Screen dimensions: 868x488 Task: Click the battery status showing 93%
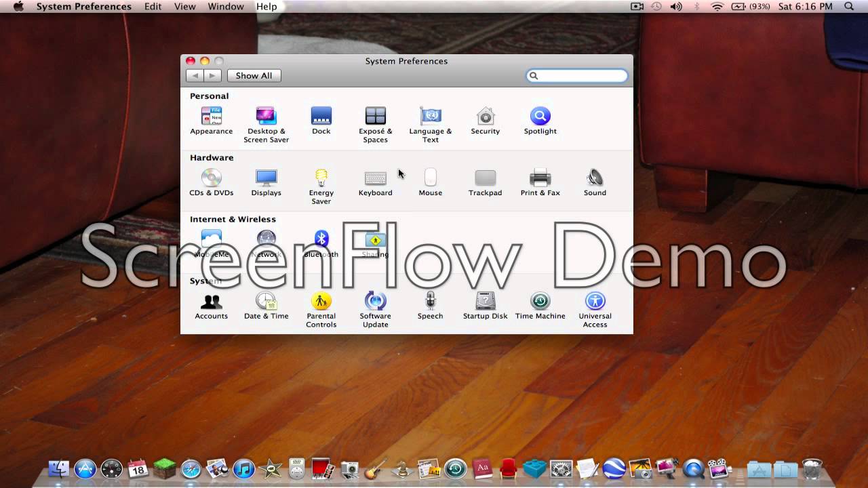coord(751,6)
